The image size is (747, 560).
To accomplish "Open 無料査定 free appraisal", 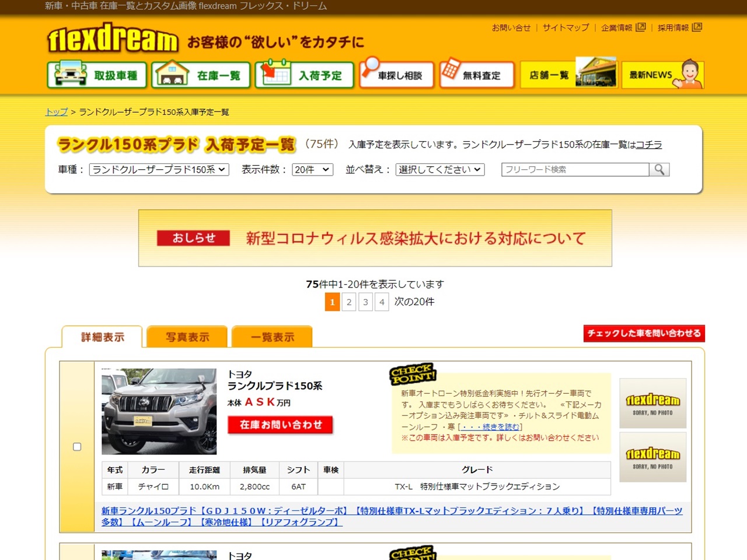I will 477,75.
